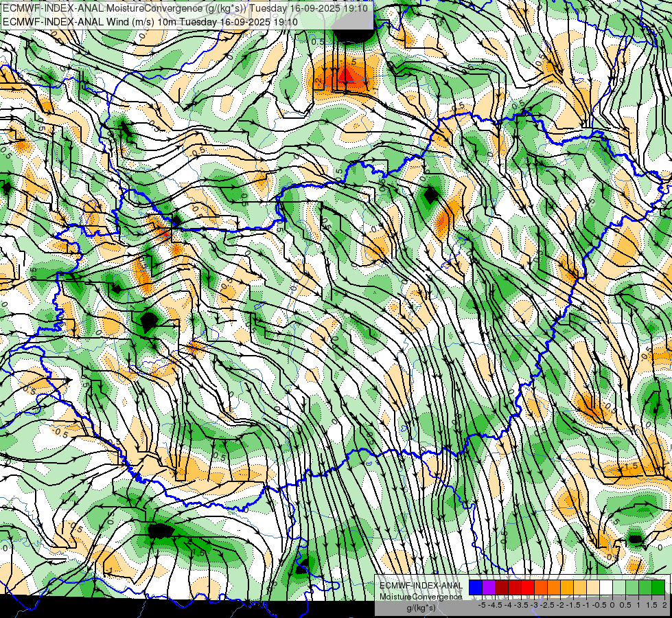Screen dimensions: 672x618
Task: Click the '-3' tick label on the legend
Action: point(535,605)
